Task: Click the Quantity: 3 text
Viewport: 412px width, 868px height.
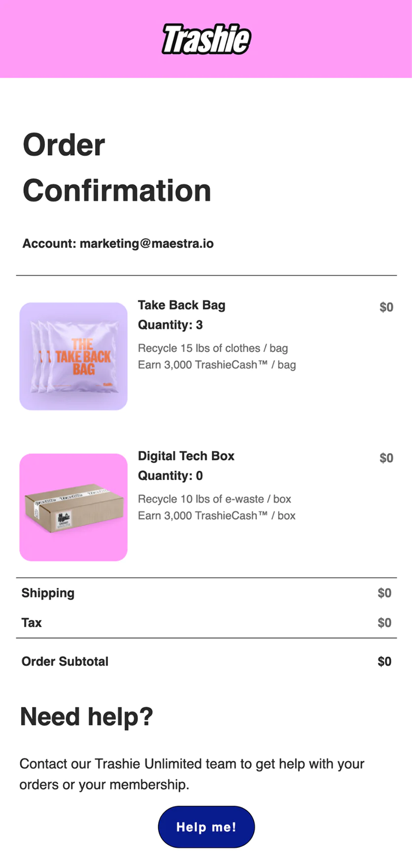Action: click(x=170, y=325)
